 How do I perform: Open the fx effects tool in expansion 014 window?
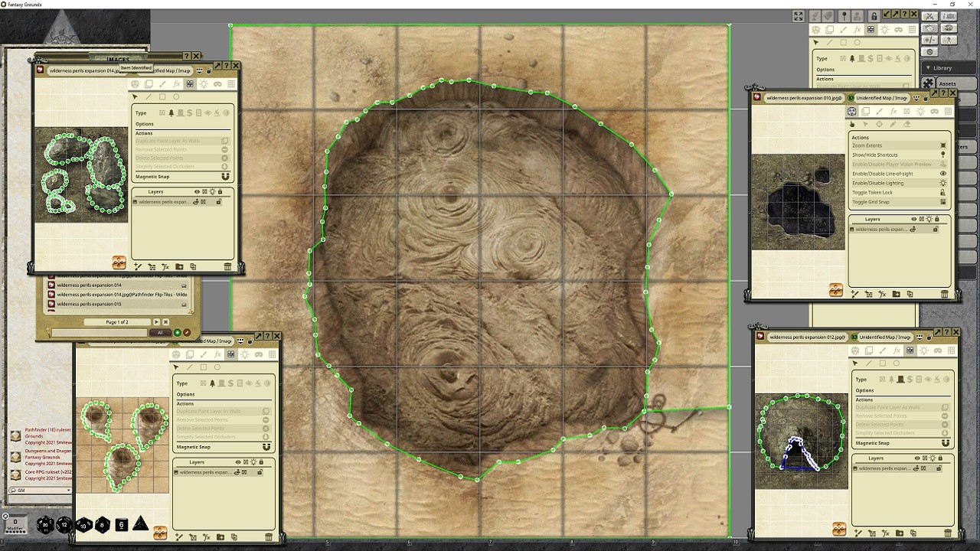[x=176, y=84]
